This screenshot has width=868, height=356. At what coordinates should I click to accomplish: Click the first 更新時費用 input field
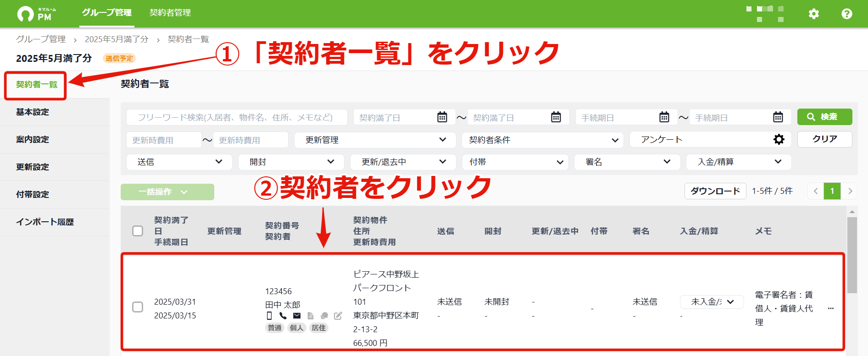[x=164, y=140]
